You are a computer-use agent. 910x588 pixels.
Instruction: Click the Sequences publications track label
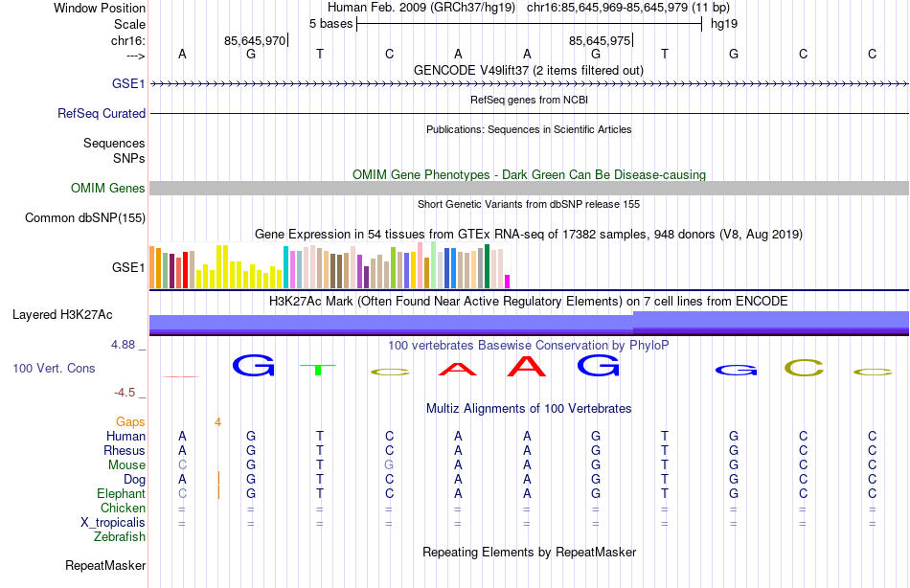(x=114, y=143)
